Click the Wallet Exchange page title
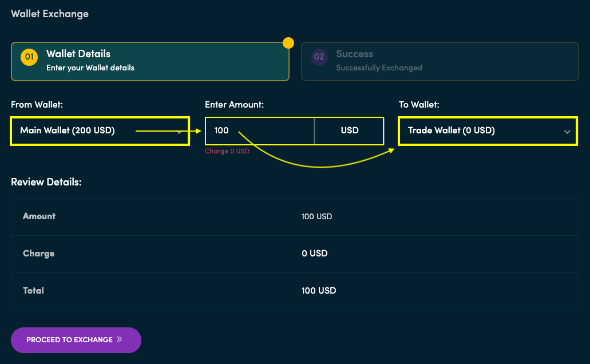Screen dimensions: 590x364 pyautogui.click(x=50, y=14)
